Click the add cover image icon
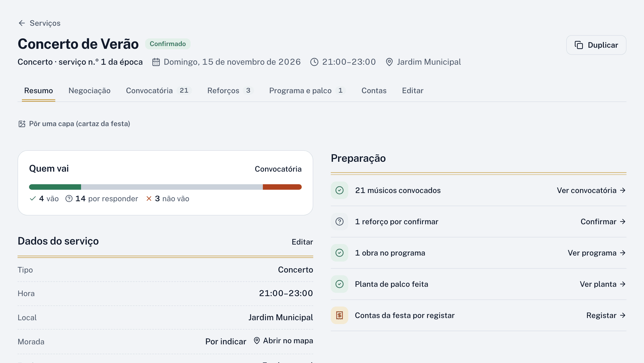644x363 pixels. (x=22, y=124)
